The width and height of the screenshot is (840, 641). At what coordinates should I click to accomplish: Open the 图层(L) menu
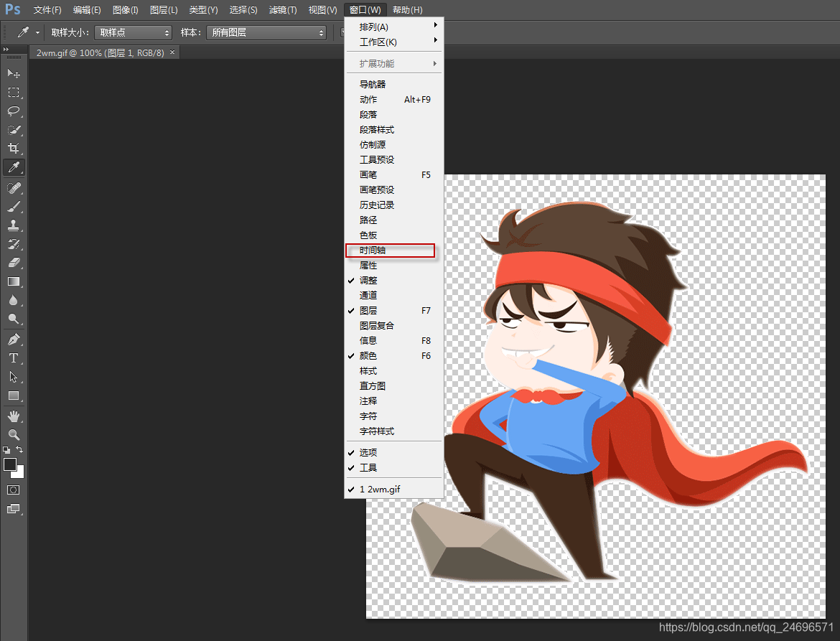point(164,9)
